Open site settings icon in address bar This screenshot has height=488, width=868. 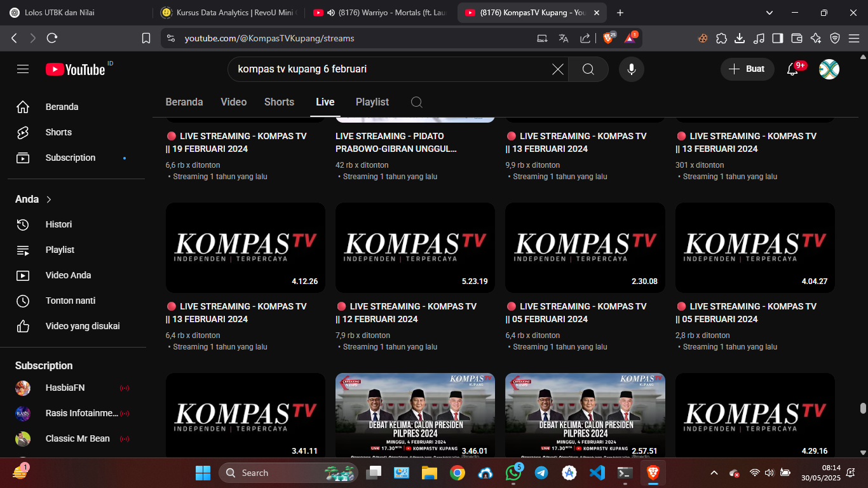pos(170,38)
